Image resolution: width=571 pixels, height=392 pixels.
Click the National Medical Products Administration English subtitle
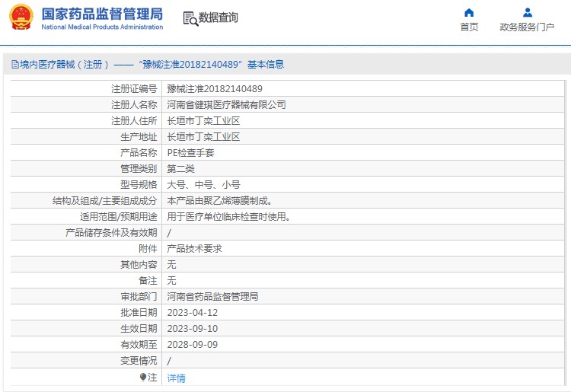coord(101,27)
